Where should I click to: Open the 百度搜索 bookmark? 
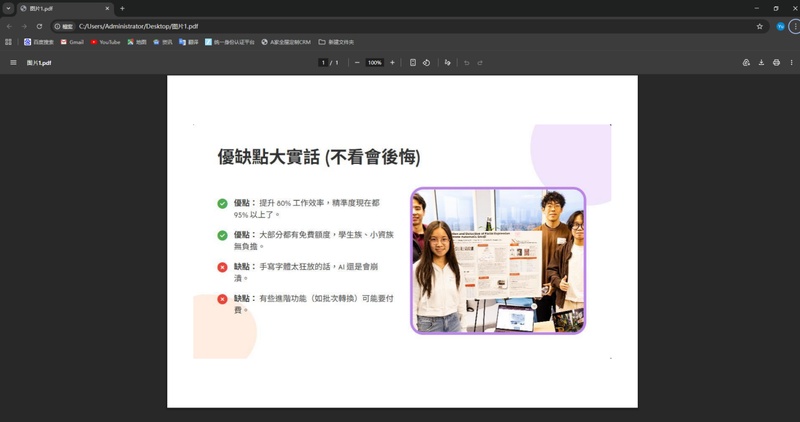pos(39,42)
